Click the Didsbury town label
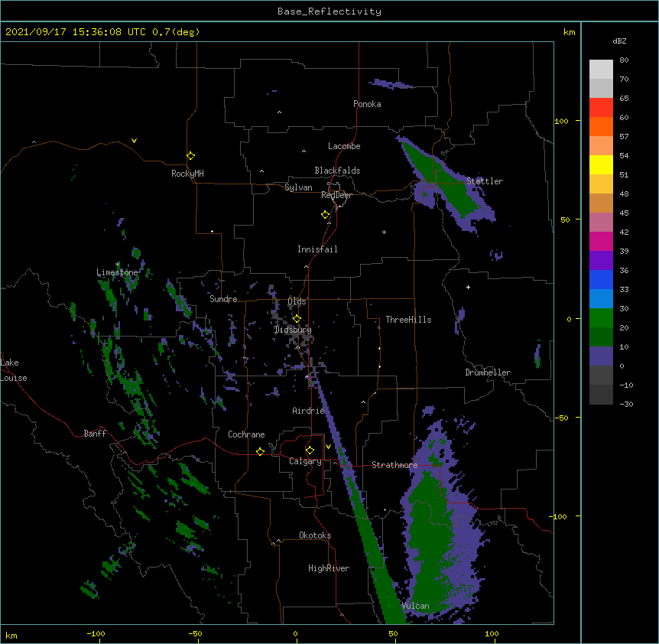 pyautogui.click(x=293, y=330)
